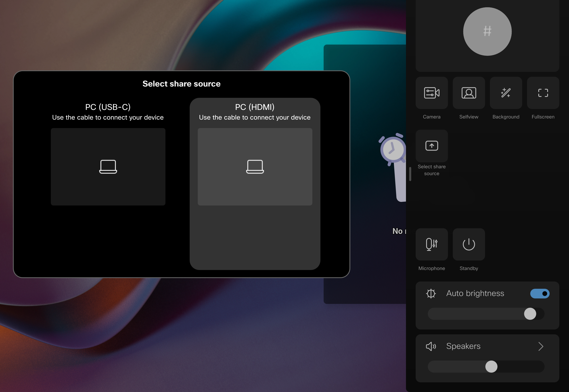This screenshot has width=569, height=392.
Task: Click the brightness sun icon
Action: click(x=431, y=294)
